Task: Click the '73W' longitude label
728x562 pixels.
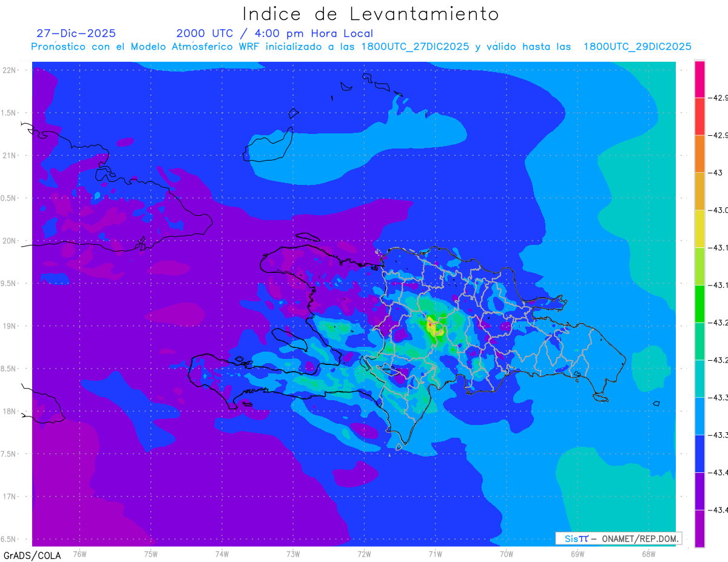Action: pyautogui.click(x=293, y=554)
